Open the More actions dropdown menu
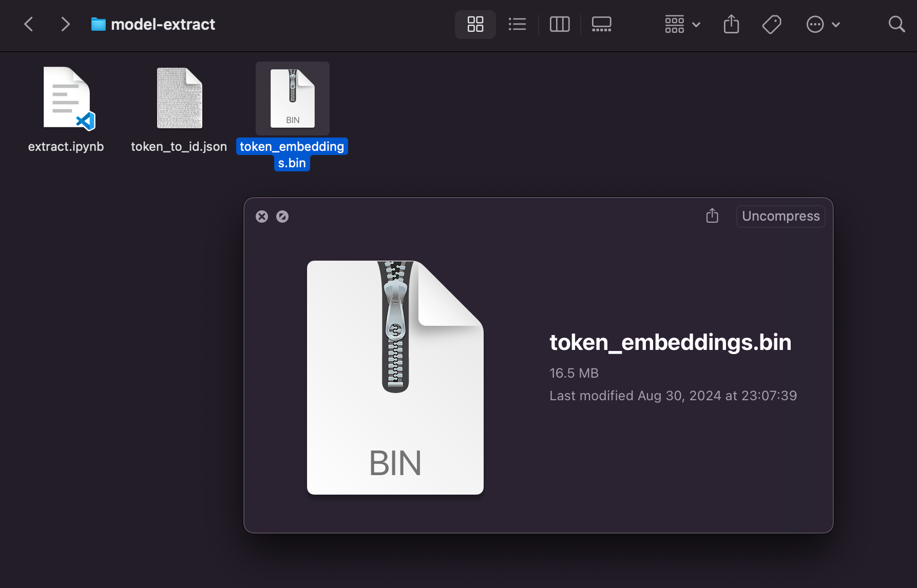The height and width of the screenshot is (588, 917). tap(815, 24)
